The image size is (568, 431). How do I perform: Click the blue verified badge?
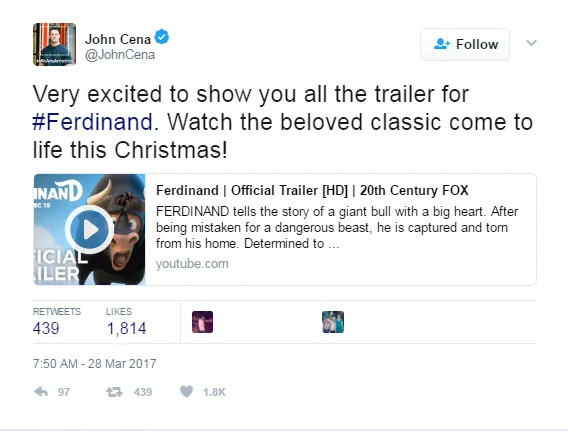162,37
